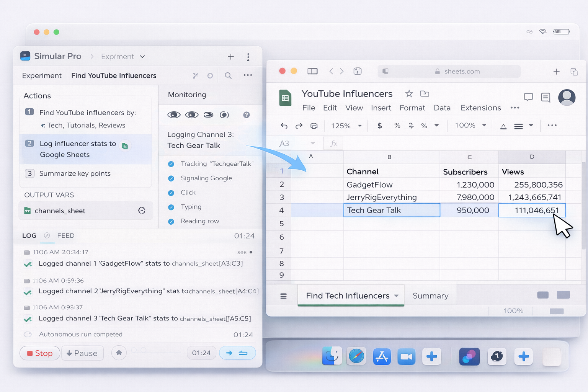Format as currency with the dollar icon

point(380,126)
